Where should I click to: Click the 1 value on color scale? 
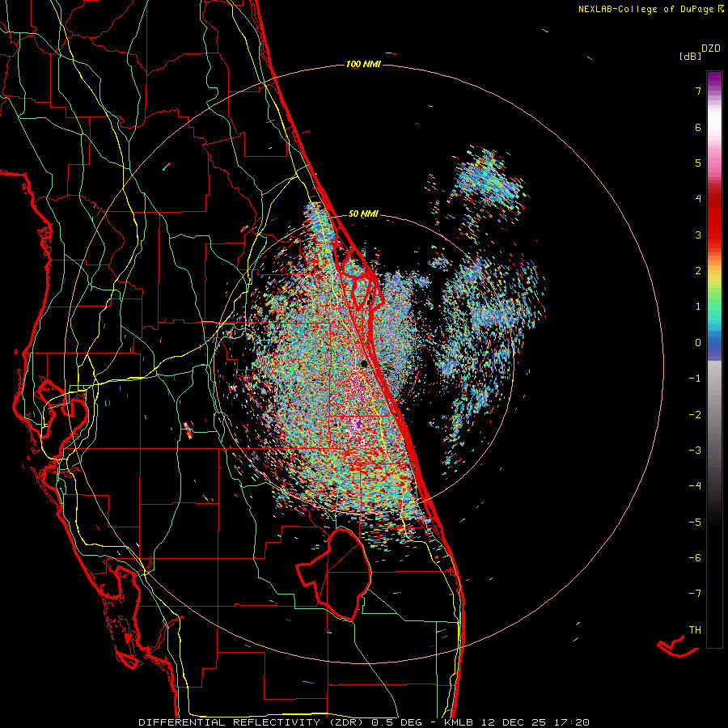698,307
